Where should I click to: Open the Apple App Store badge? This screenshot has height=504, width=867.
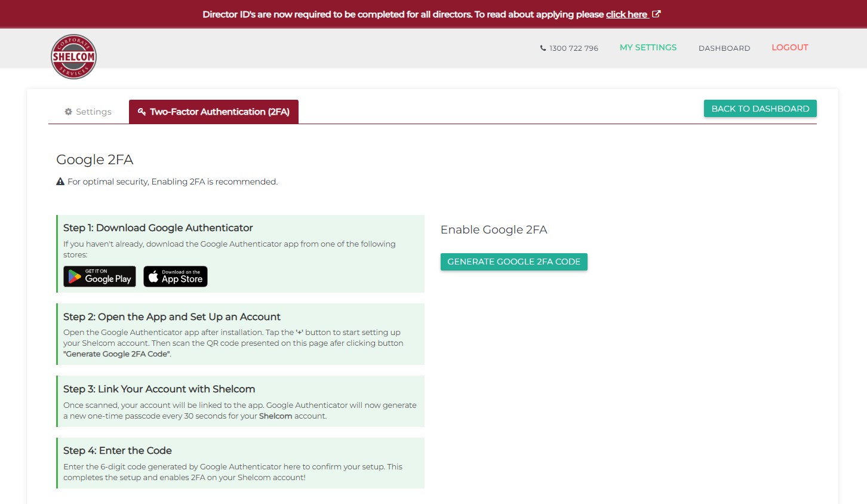176,276
